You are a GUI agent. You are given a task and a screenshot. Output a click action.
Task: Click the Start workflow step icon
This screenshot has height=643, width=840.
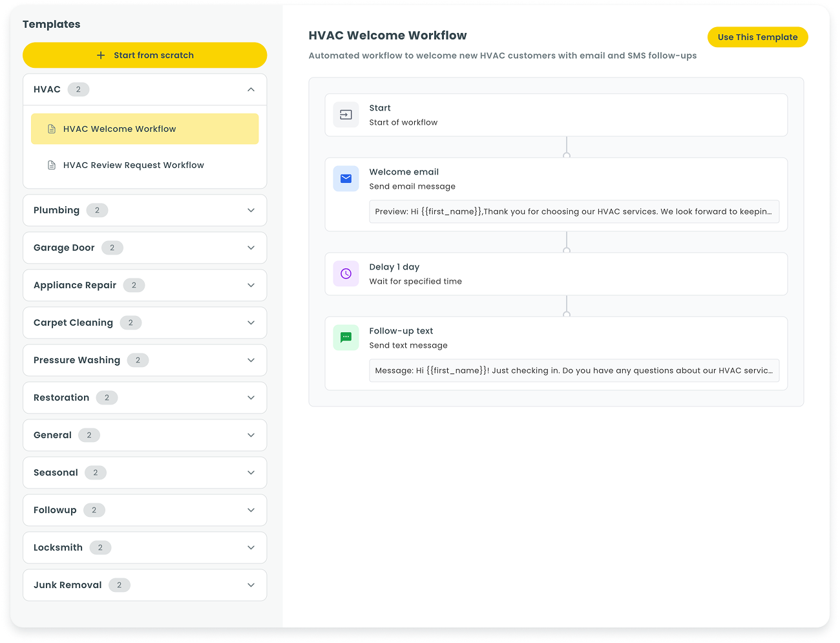346,114
